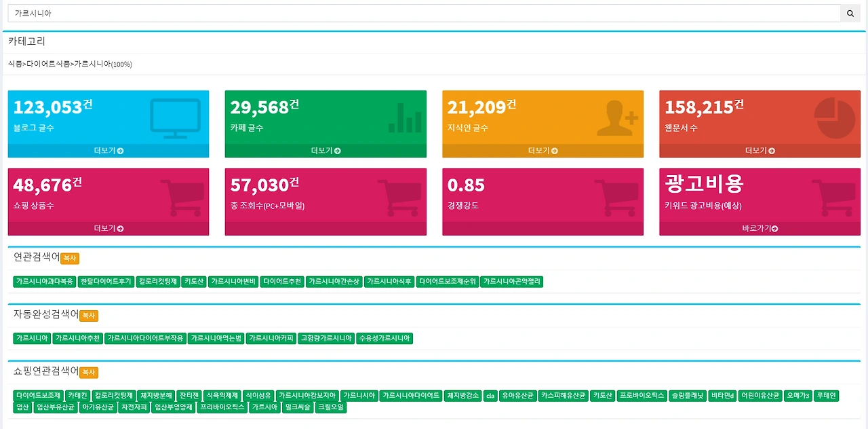Image resolution: width=868 pixels, height=429 pixels.
Task: Select the 어린이유산균 shopping tag
Action: (x=760, y=395)
